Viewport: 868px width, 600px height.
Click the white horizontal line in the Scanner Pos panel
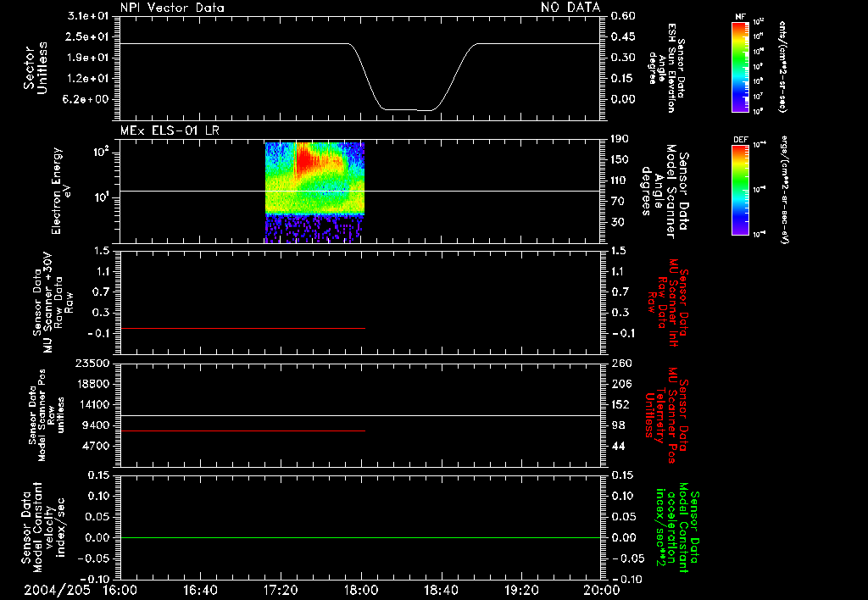(x=360, y=416)
